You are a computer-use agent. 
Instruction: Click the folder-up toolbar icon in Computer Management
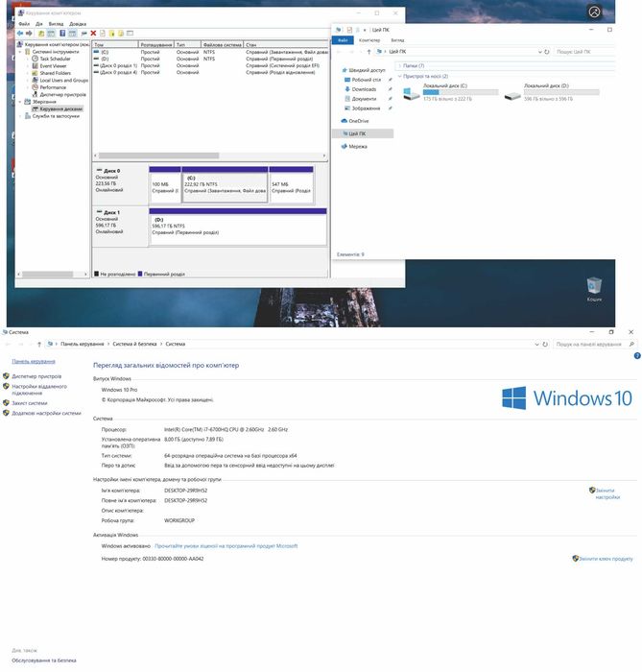41,33
